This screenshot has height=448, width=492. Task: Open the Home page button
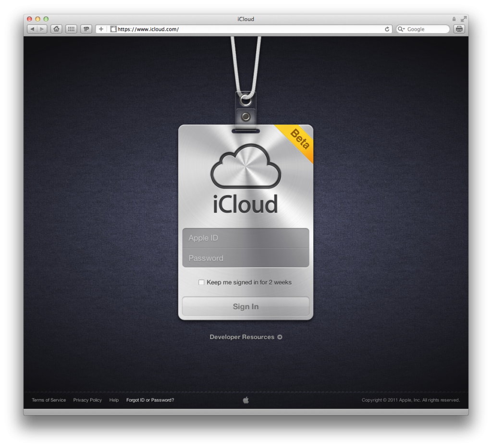(x=56, y=29)
